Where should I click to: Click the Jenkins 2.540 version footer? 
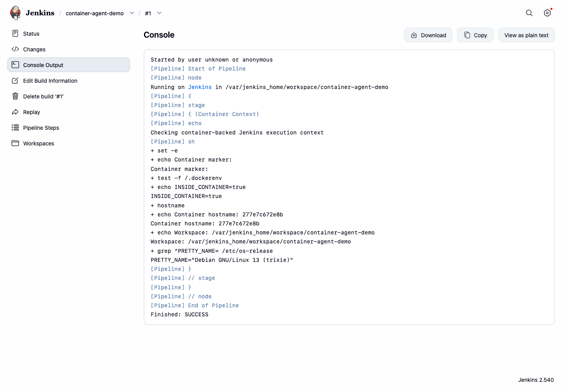tap(536, 380)
